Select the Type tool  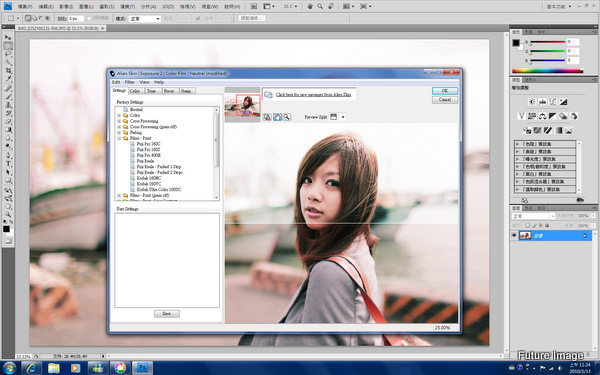point(8,164)
